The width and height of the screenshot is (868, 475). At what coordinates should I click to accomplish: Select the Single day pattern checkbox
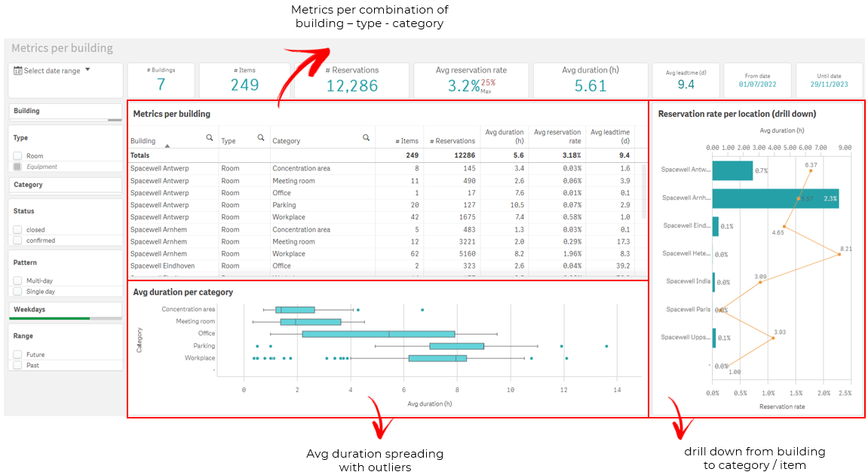pyautogui.click(x=17, y=291)
